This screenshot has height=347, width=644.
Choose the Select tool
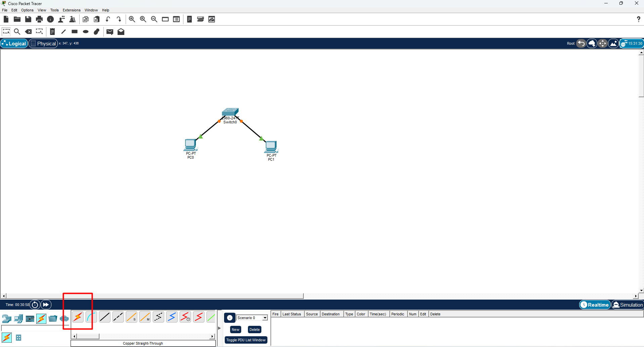(6, 32)
